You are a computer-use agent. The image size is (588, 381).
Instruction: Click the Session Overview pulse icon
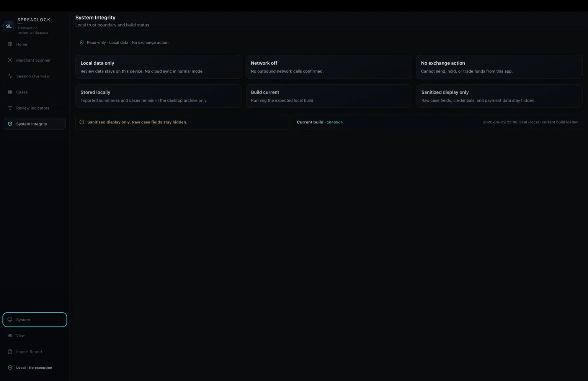click(10, 76)
